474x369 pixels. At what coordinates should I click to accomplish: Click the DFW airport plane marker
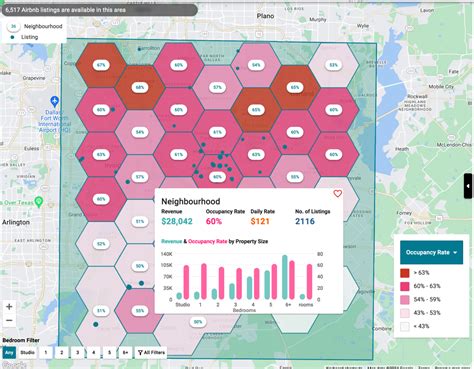coord(55,101)
